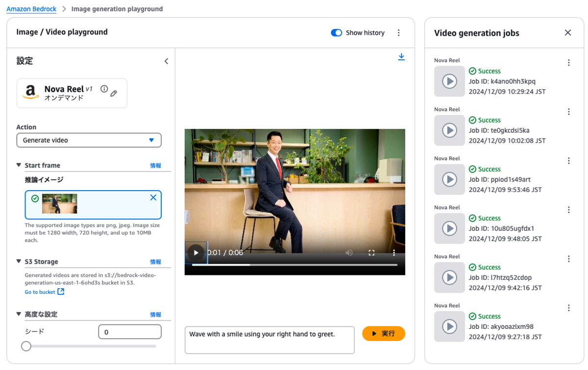Enter video fullscreen mode

371,253
